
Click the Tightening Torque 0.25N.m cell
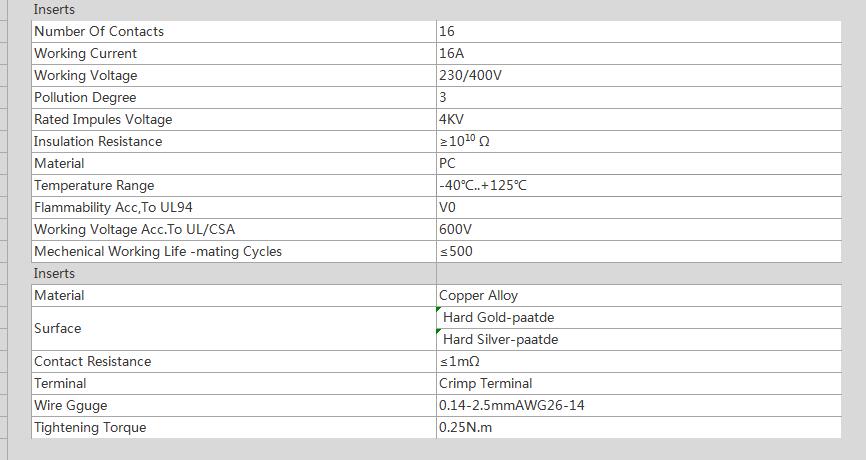(638, 428)
